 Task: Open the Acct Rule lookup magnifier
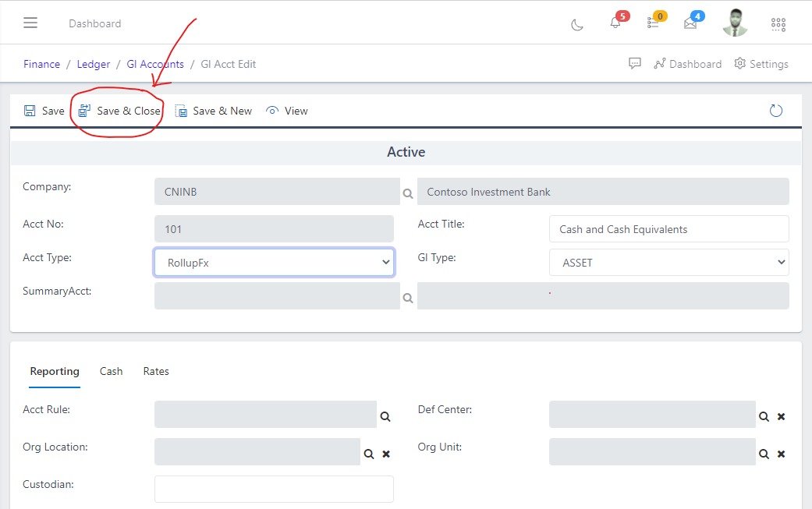coord(385,416)
